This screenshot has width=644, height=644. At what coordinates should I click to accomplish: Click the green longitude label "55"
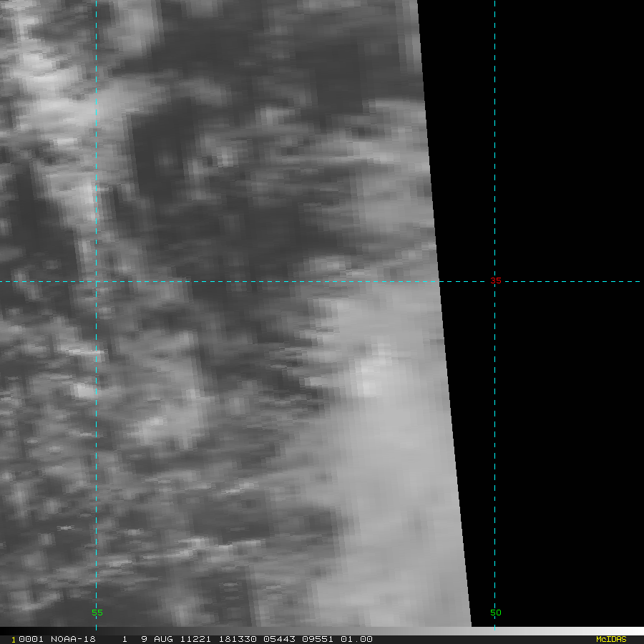97,613
